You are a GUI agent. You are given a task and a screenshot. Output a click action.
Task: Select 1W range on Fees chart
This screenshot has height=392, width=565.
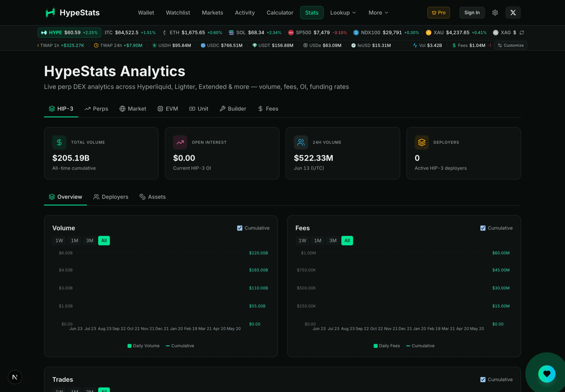click(x=302, y=241)
